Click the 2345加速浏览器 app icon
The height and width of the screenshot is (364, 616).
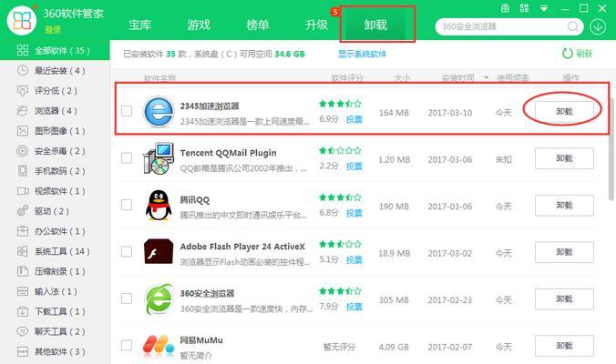pos(159,111)
